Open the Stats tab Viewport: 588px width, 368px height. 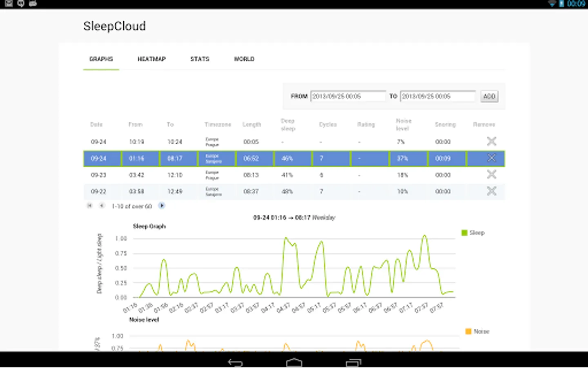coord(200,59)
